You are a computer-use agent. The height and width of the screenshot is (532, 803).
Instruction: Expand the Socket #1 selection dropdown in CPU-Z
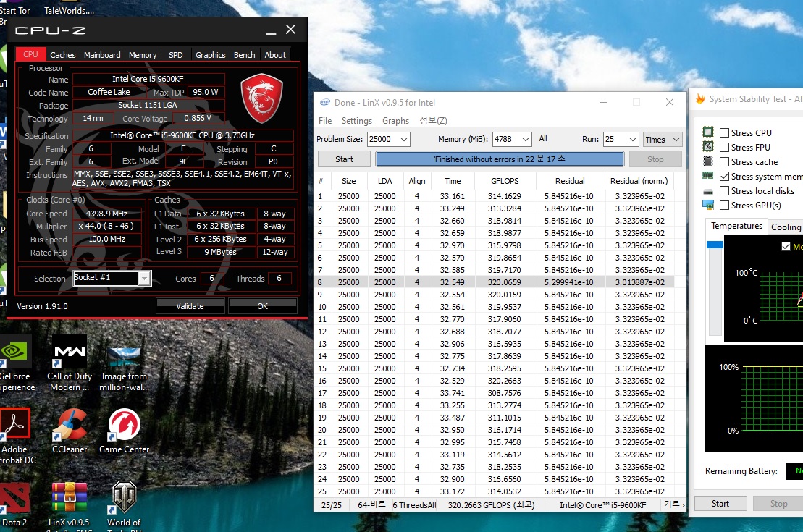coord(144,278)
